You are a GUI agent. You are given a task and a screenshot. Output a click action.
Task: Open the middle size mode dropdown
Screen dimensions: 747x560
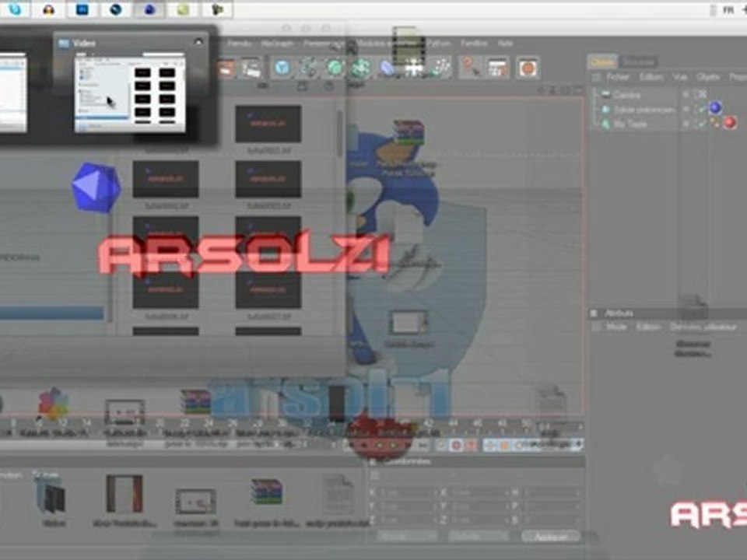[x=478, y=537]
